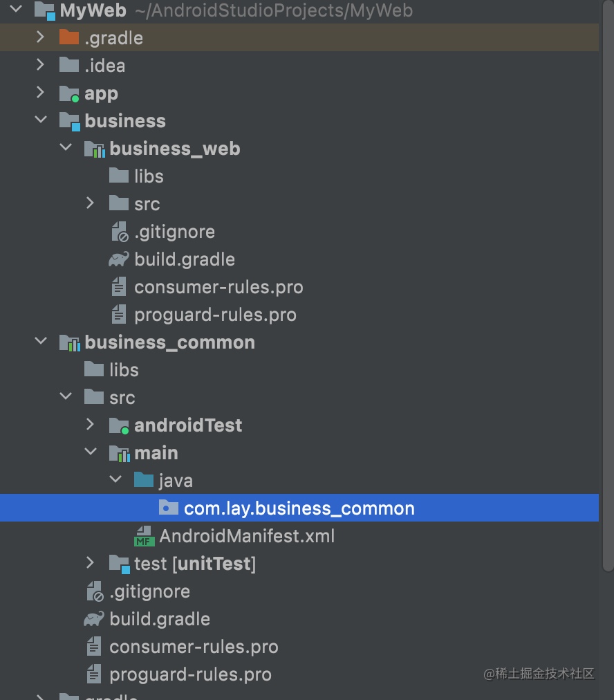Expand the test [unitTest] folder

pyautogui.click(x=91, y=563)
